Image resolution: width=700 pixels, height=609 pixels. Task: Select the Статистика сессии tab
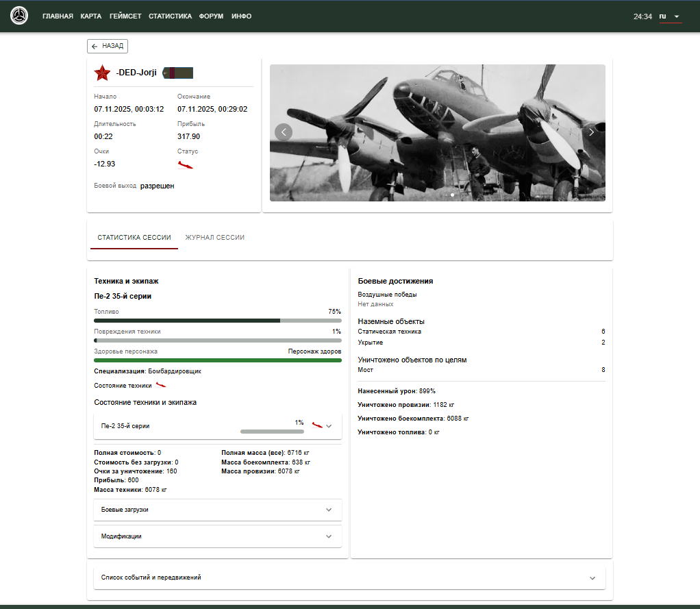point(134,238)
